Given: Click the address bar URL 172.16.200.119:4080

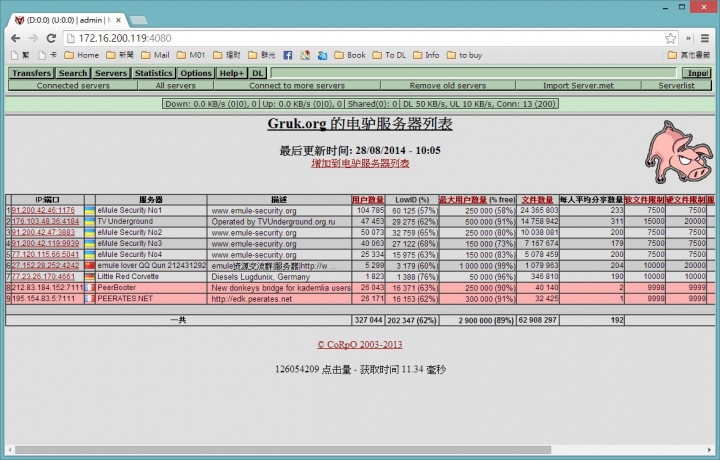Looking at the screenshot, I should (125, 38).
